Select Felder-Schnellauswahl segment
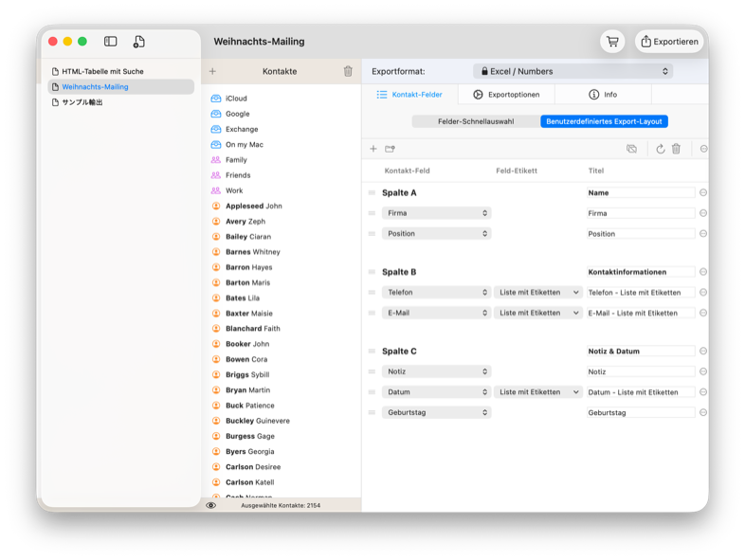This screenshot has height=560, width=745. coord(476,121)
